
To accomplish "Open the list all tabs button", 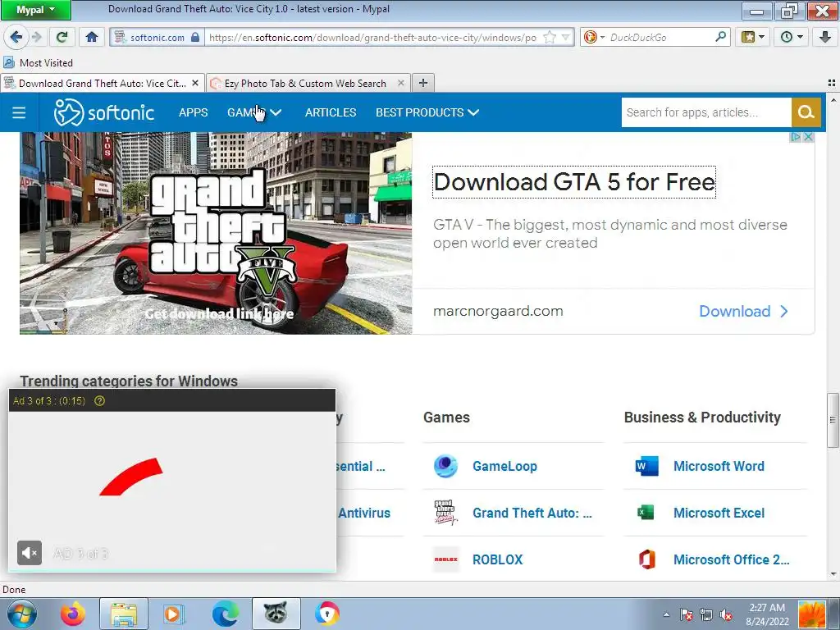I will point(832,83).
